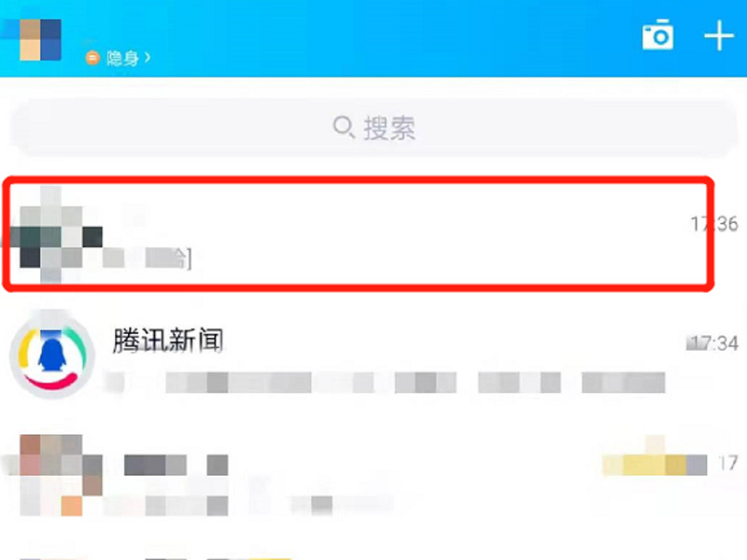Click the 17:34 timestamp beside 腾讯新闻

(x=712, y=343)
